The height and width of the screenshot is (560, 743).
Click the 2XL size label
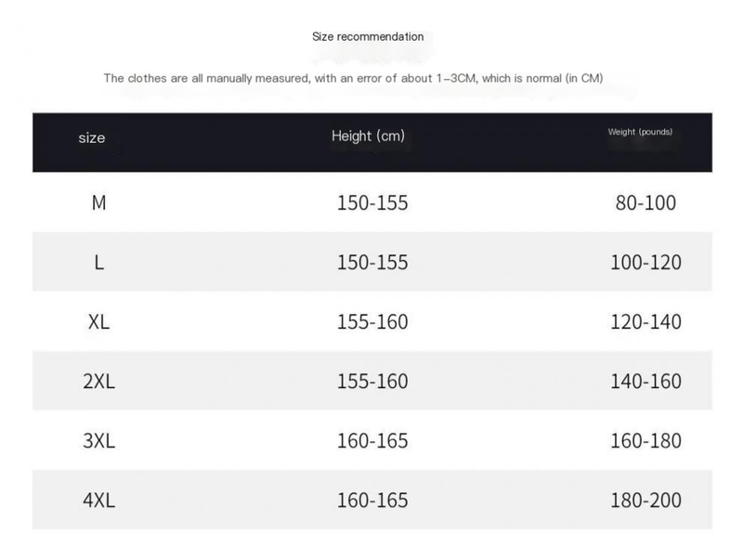coord(98,382)
